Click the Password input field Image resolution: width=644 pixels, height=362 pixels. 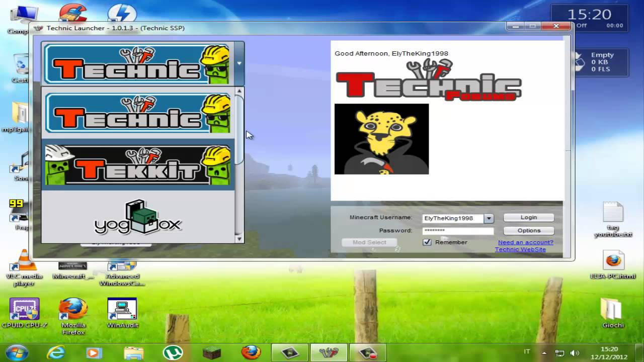[x=458, y=230]
